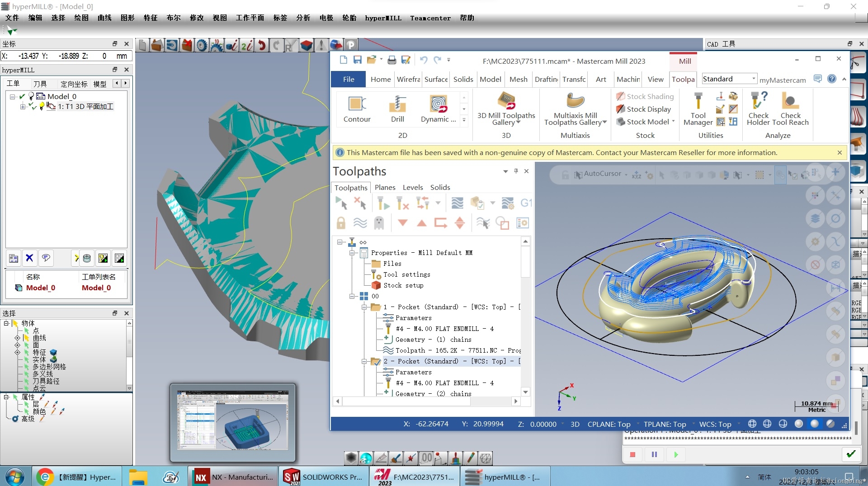Undo in Mastercam quick access toolbar
Screen dimensions: 868x486
[x=423, y=60]
